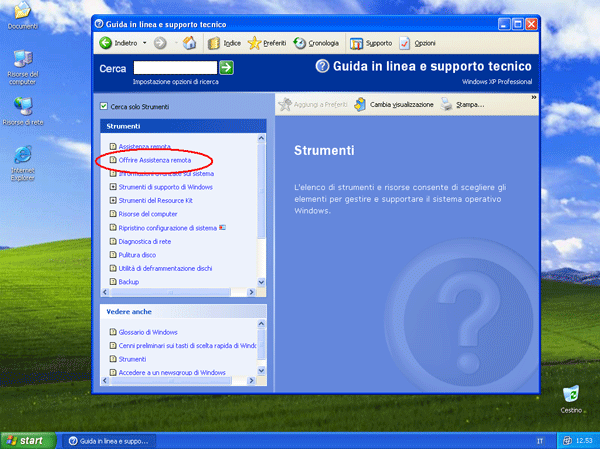Select Risorse di rete desktop icon
600x449 pixels.
point(23,111)
